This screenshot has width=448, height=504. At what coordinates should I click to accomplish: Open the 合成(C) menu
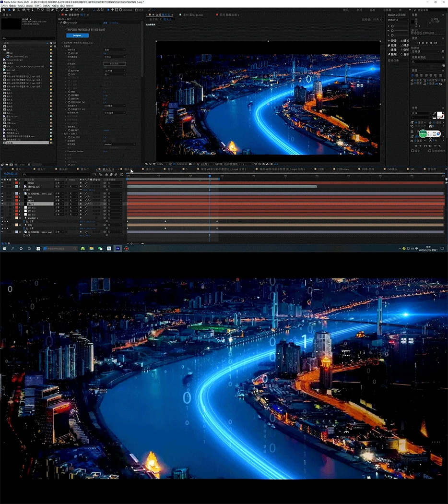click(x=21, y=5)
